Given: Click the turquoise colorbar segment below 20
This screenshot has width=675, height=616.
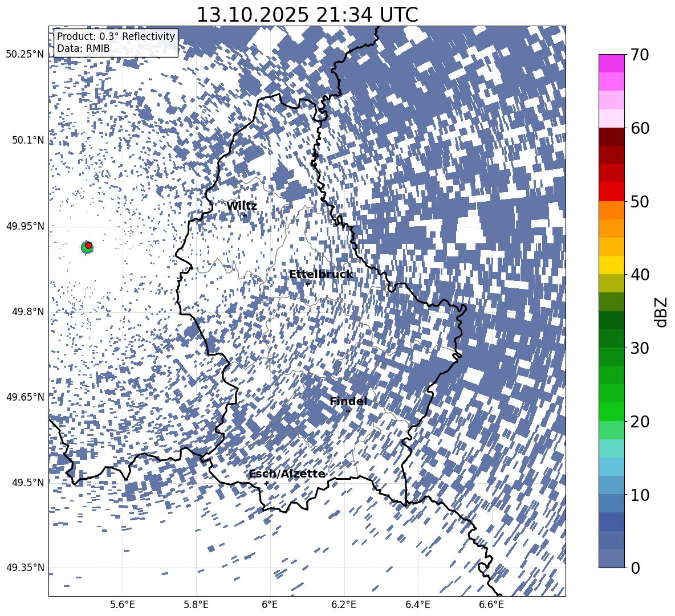Looking at the screenshot, I should [611, 448].
